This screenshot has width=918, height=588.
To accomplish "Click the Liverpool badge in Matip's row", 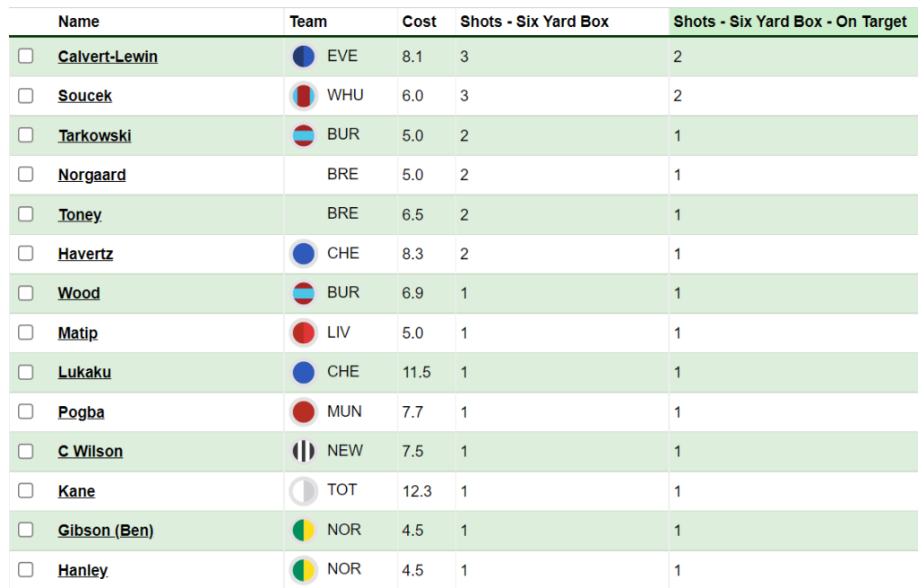I will (x=303, y=333).
